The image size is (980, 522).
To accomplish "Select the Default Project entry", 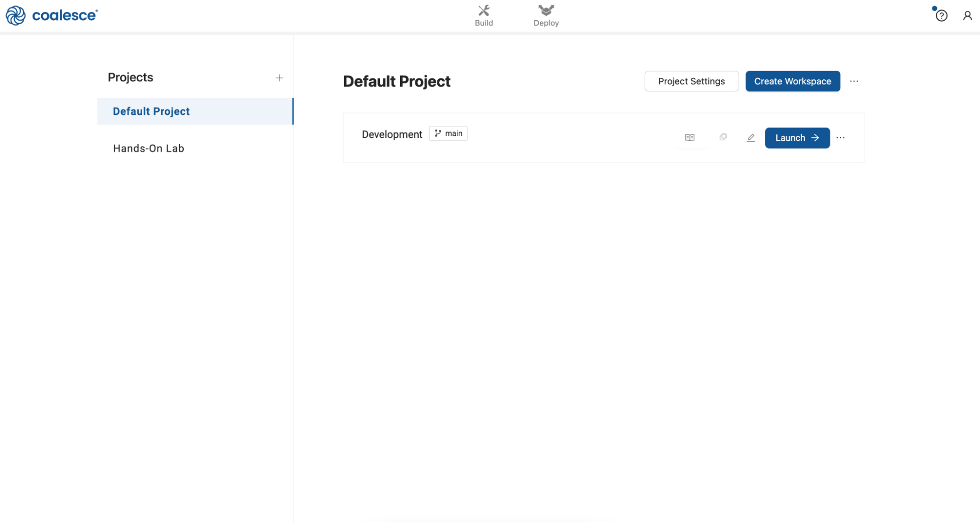I will click(x=151, y=111).
